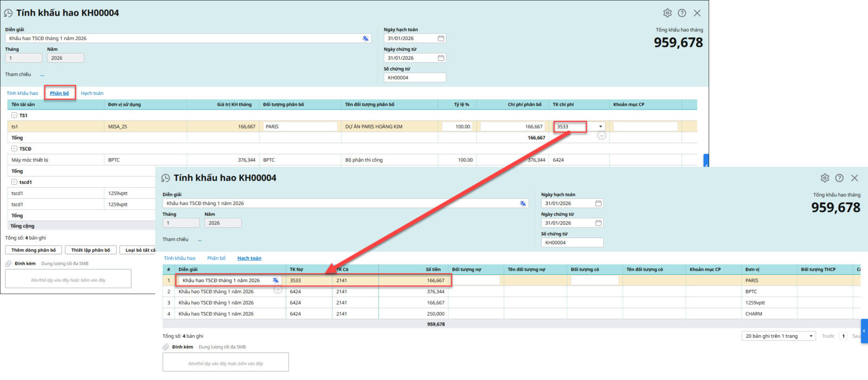Click translate icon in grid row 1 Diễn giải

pyautogui.click(x=276, y=280)
